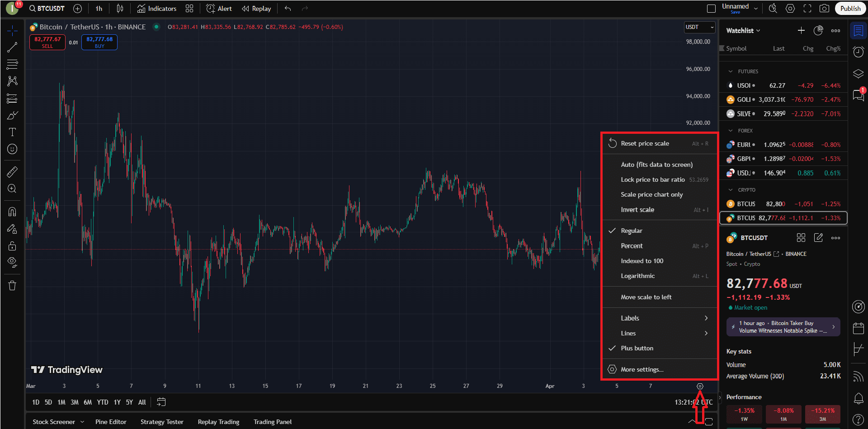The width and height of the screenshot is (868, 429).
Task: Add a symbol to the watchlist
Action: tap(801, 30)
